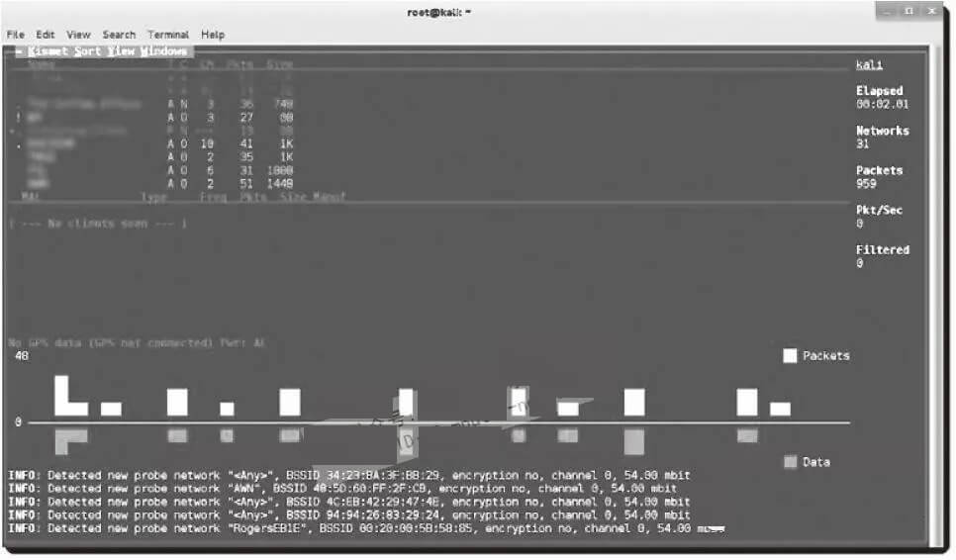
Task: Open the Kismet Windows menu
Action: pos(164,51)
